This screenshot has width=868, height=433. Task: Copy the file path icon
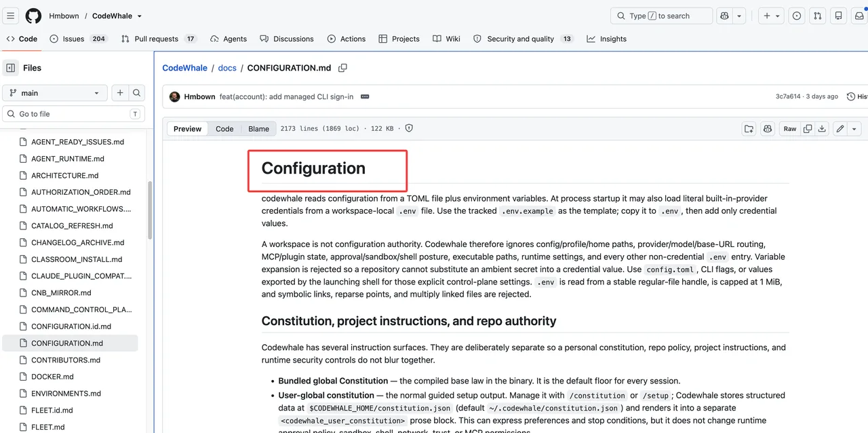point(342,68)
